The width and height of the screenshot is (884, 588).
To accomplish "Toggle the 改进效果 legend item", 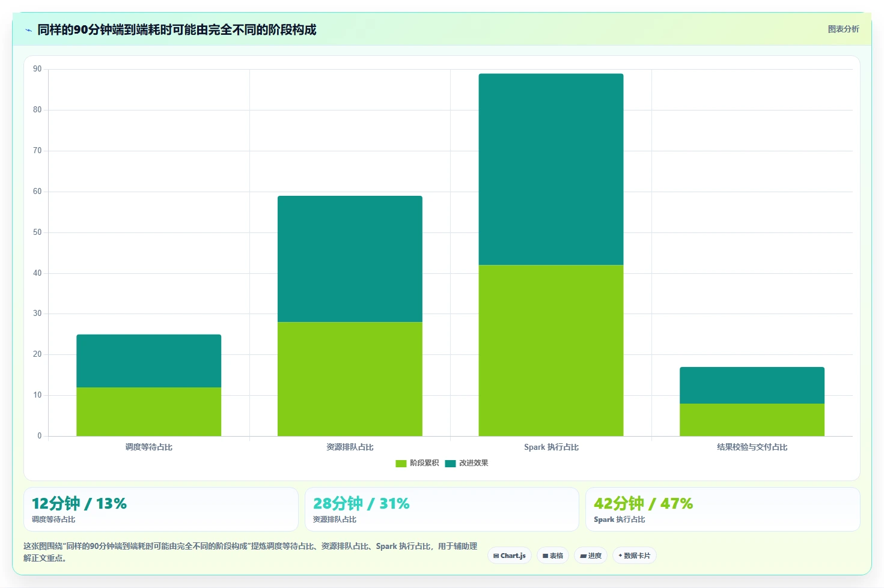I will [466, 463].
